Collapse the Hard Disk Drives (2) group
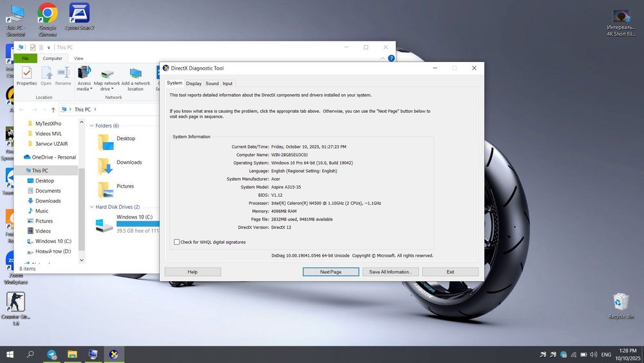Screen dimensions: 644x363 click(91, 207)
